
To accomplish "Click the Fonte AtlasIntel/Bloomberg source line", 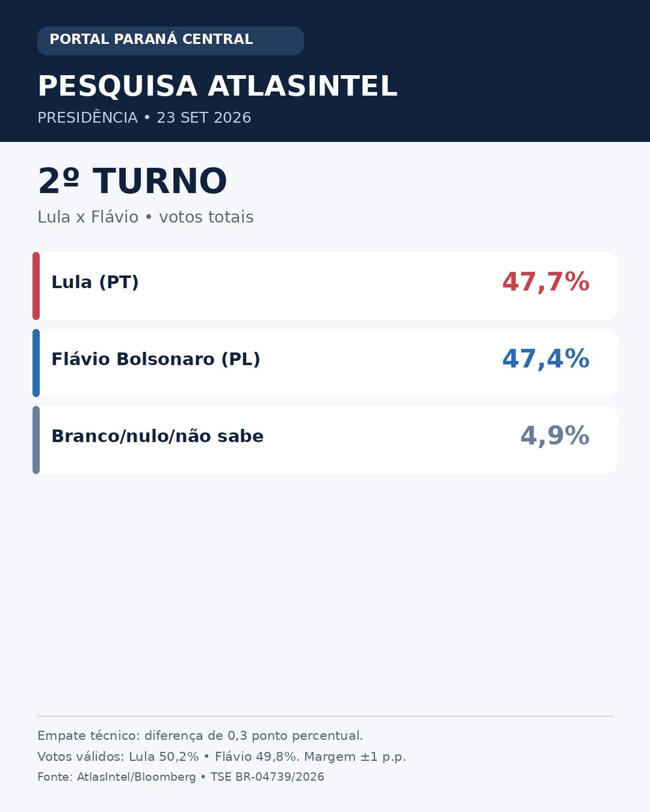I will pyautogui.click(x=181, y=777).
